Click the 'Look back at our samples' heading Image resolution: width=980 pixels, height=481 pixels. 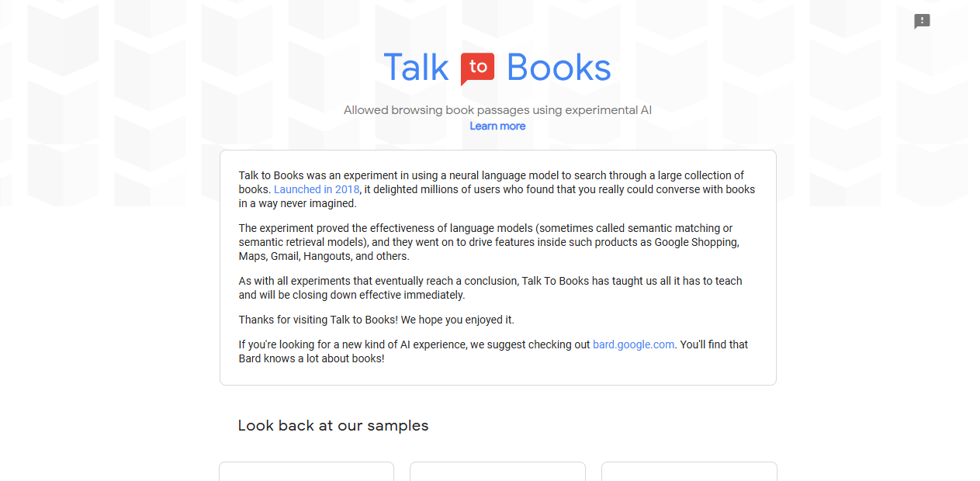[333, 425]
